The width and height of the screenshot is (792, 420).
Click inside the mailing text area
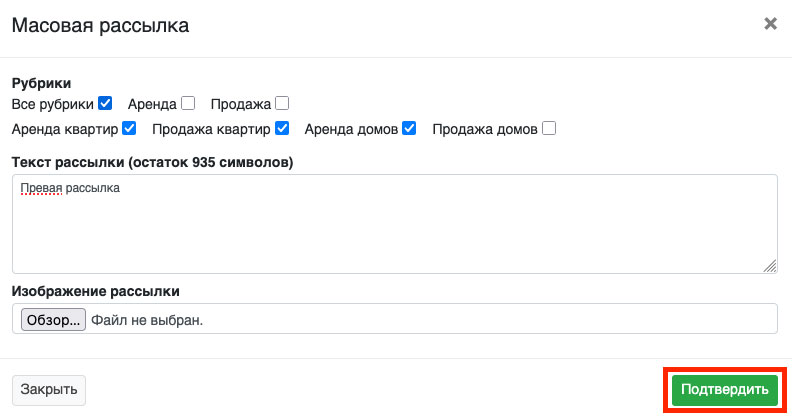[395, 230]
